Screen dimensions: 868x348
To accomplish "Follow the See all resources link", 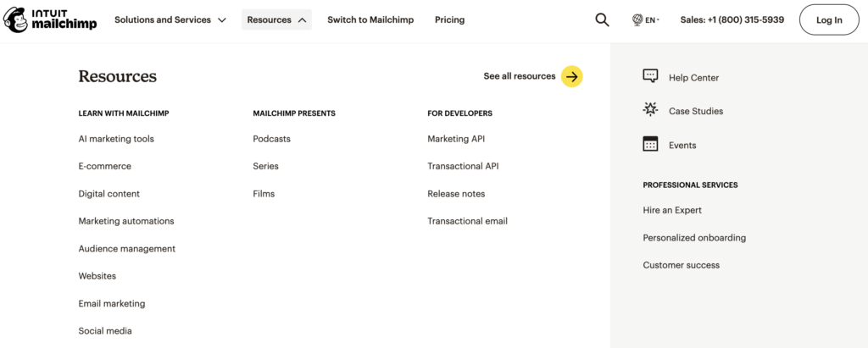I will tap(520, 76).
